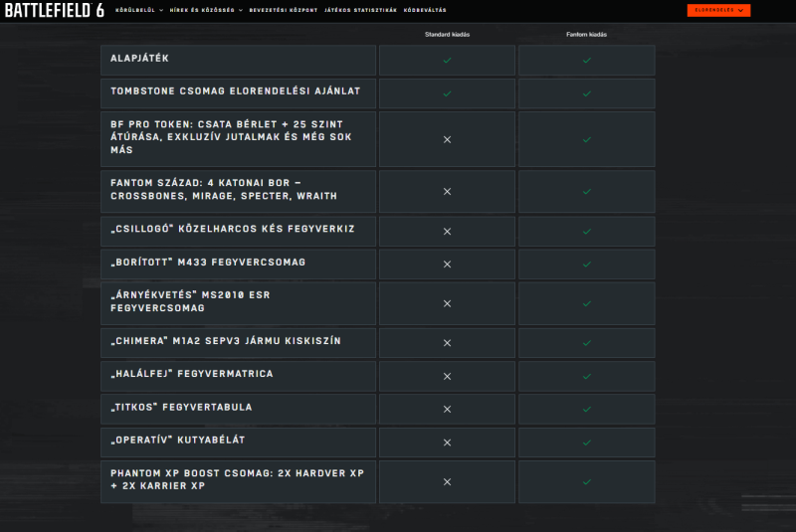Click the Halálfej fegyvermatrica label
Viewport: 796px width, 532px height.
click(x=192, y=374)
